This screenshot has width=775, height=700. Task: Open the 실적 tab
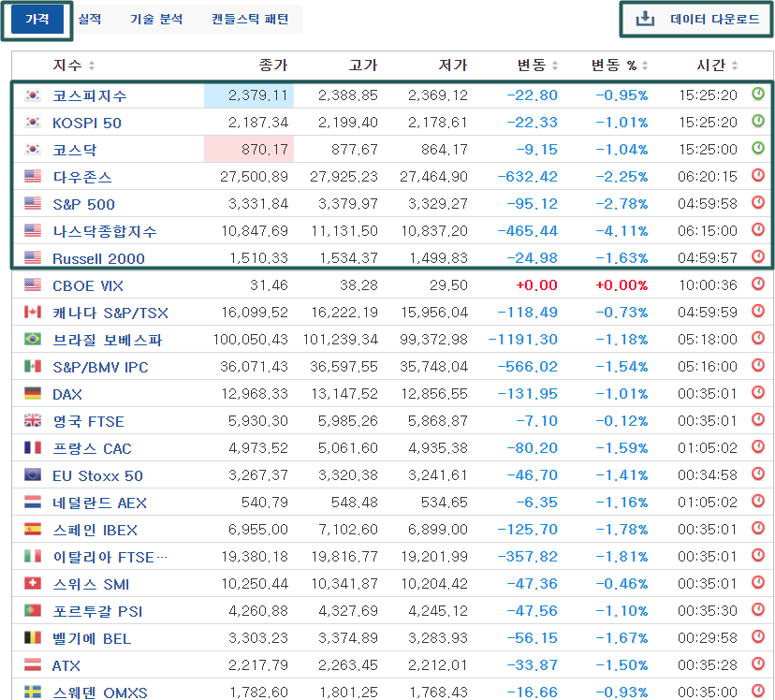coord(90,20)
